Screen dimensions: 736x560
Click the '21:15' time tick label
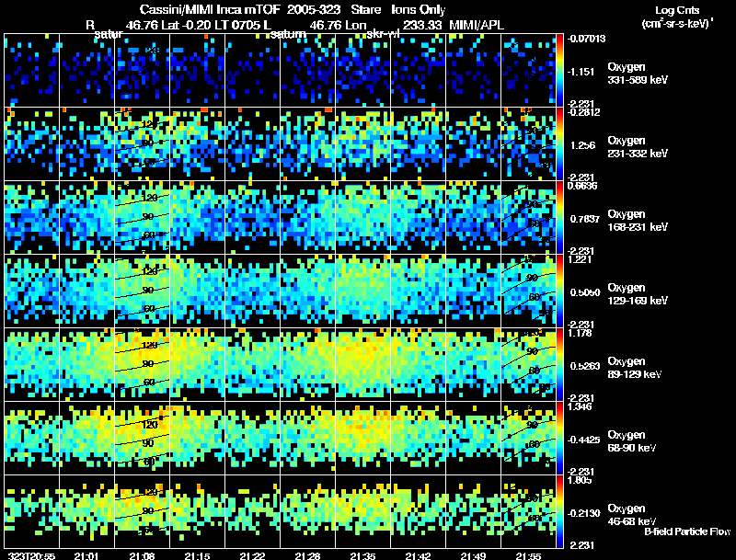pos(197,556)
